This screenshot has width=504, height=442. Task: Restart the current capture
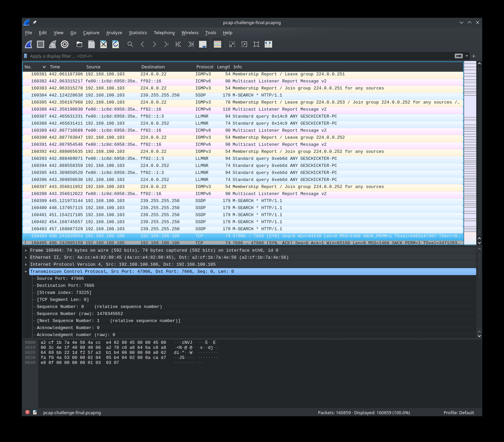pyautogui.click(x=53, y=44)
